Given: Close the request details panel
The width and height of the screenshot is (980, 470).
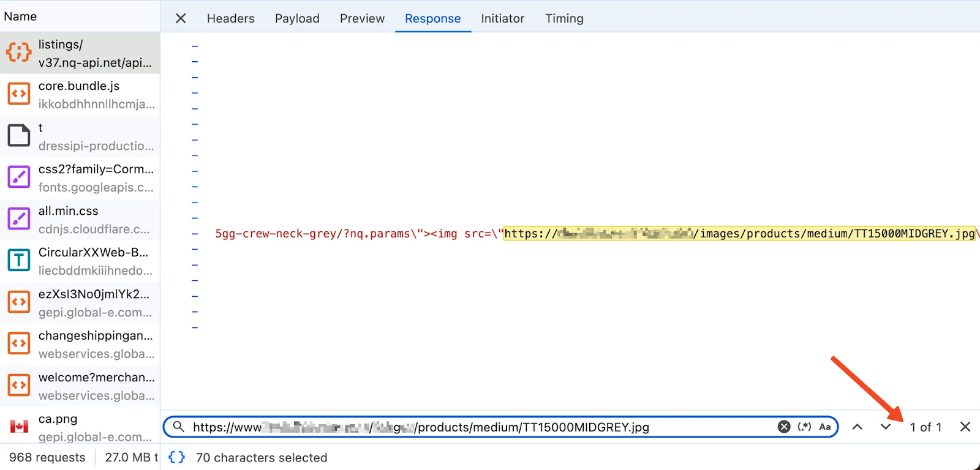Looking at the screenshot, I should [x=181, y=18].
